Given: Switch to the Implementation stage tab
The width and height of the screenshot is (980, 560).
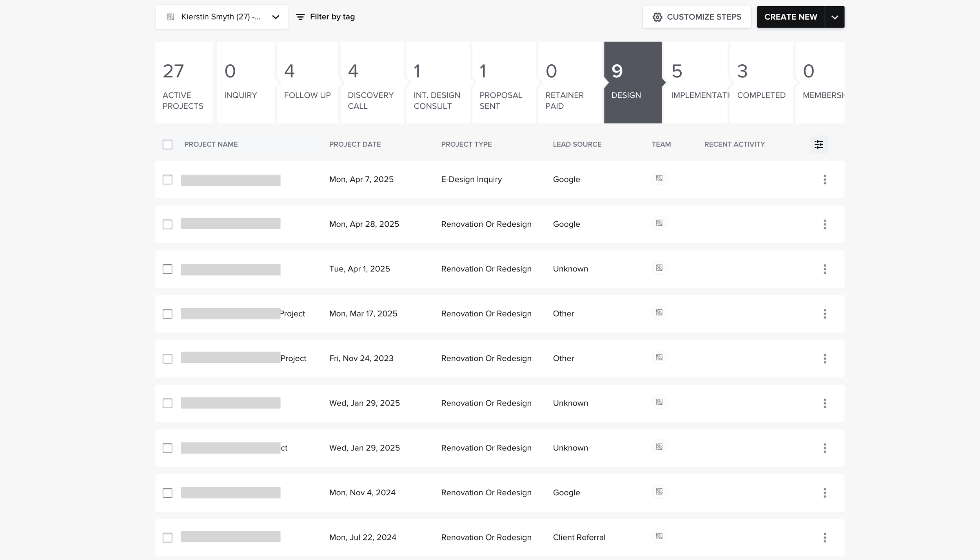Looking at the screenshot, I should coord(695,83).
